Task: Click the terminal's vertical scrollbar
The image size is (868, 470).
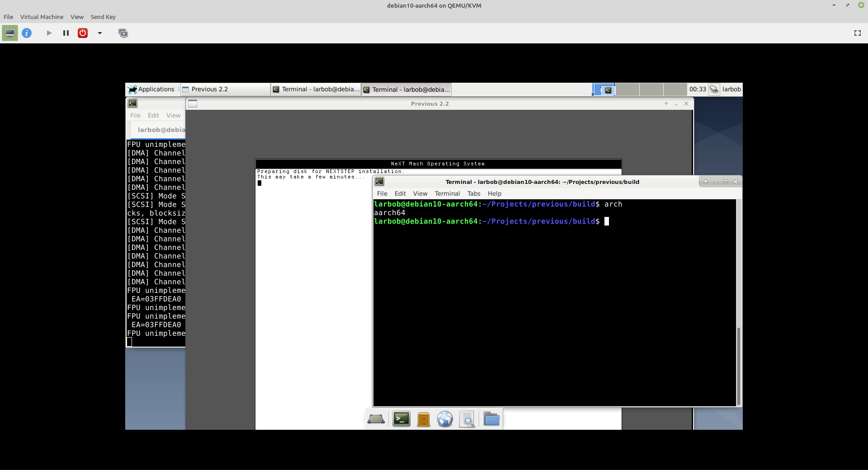Action: (x=739, y=366)
